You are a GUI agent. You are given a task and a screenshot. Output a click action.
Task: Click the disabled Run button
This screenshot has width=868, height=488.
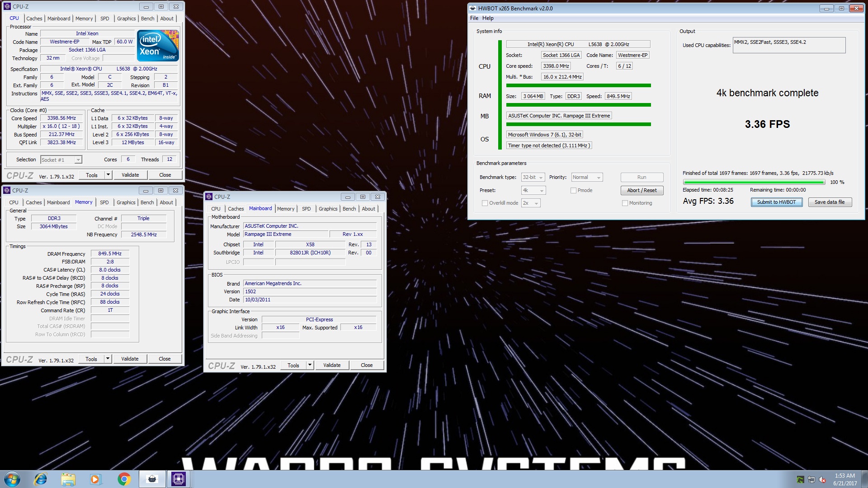642,177
